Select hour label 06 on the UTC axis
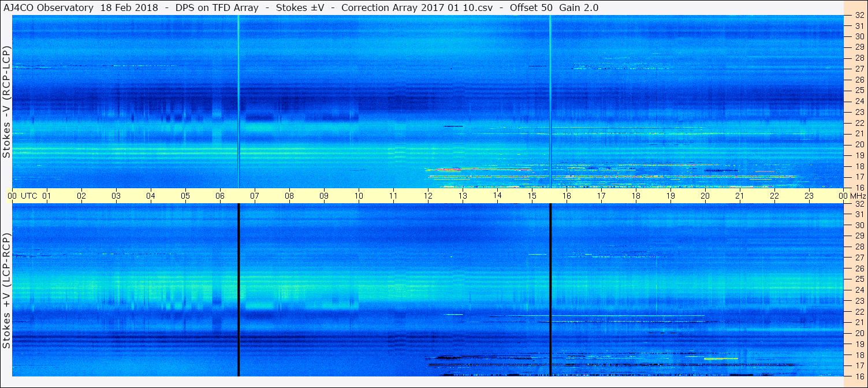 [220, 196]
